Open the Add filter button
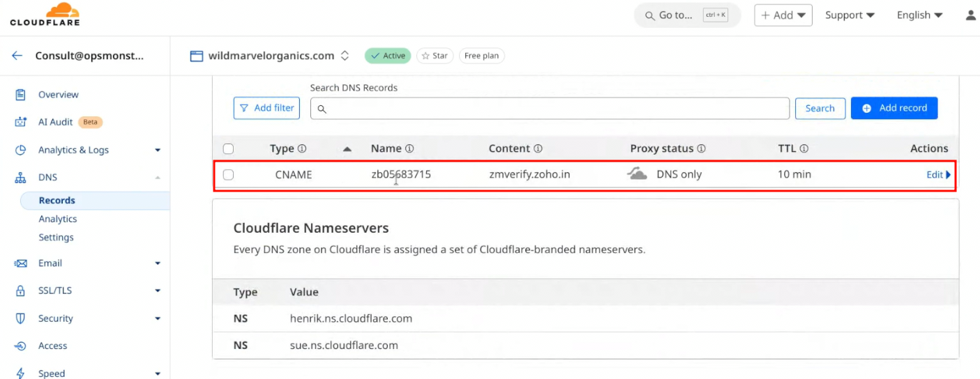Screen dimensions: 980x379 266,108
